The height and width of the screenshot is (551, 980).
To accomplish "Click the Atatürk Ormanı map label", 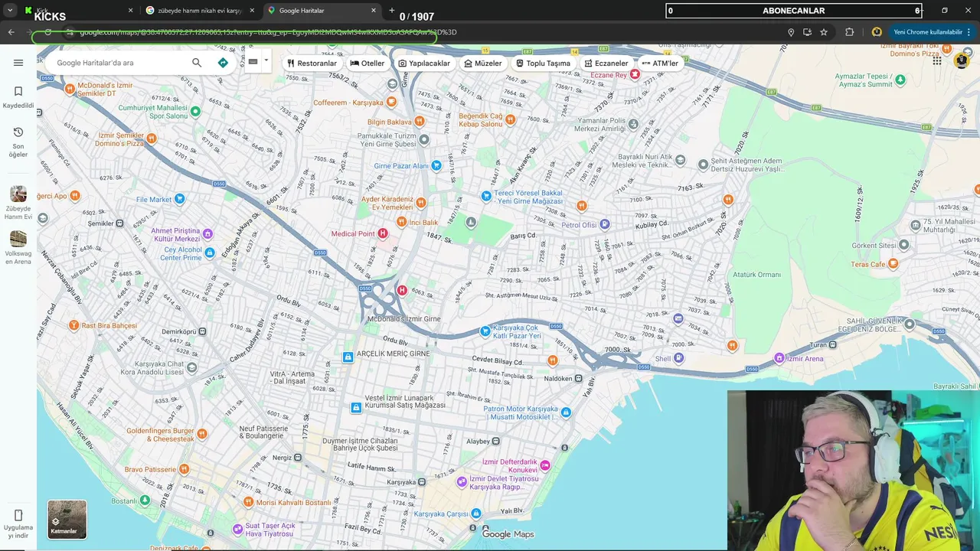I will tap(756, 275).
